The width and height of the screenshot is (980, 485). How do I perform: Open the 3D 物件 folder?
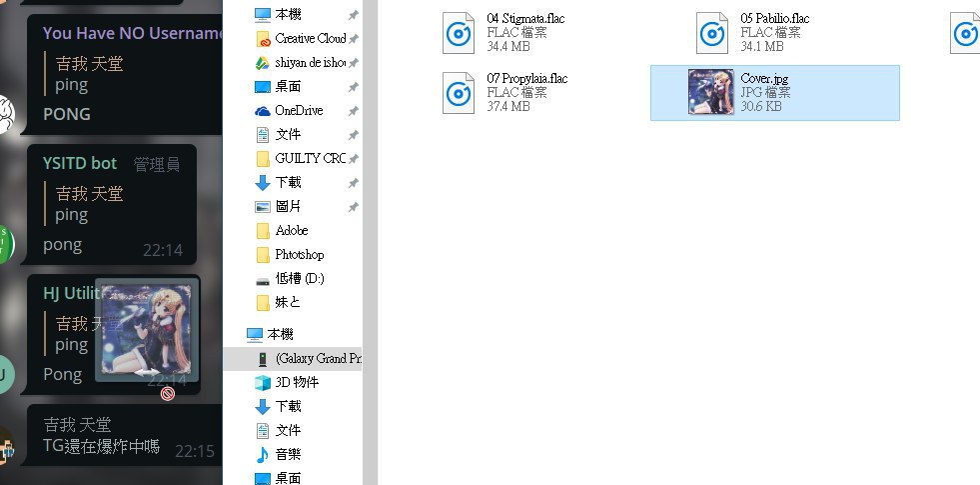(297, 382)
